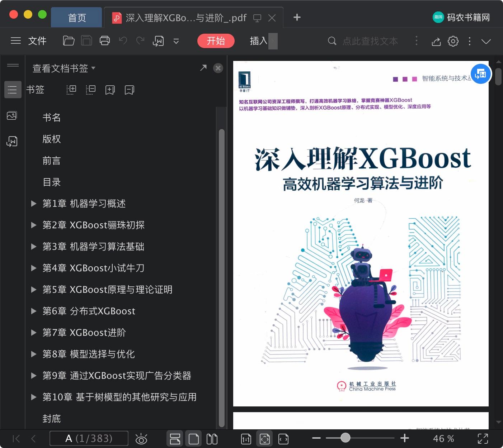Click the zoom slider handle
The height and width of the screenshot is (448, 503).
345,438
